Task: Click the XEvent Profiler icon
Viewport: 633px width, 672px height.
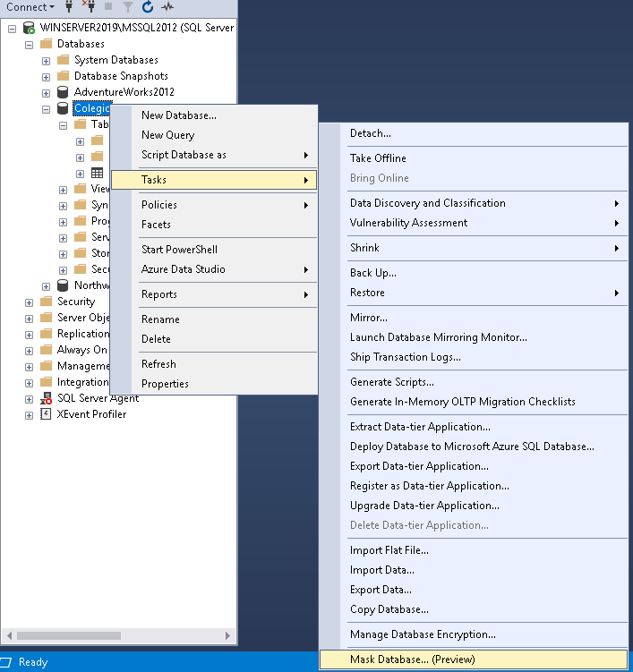Action: (46, 414)
